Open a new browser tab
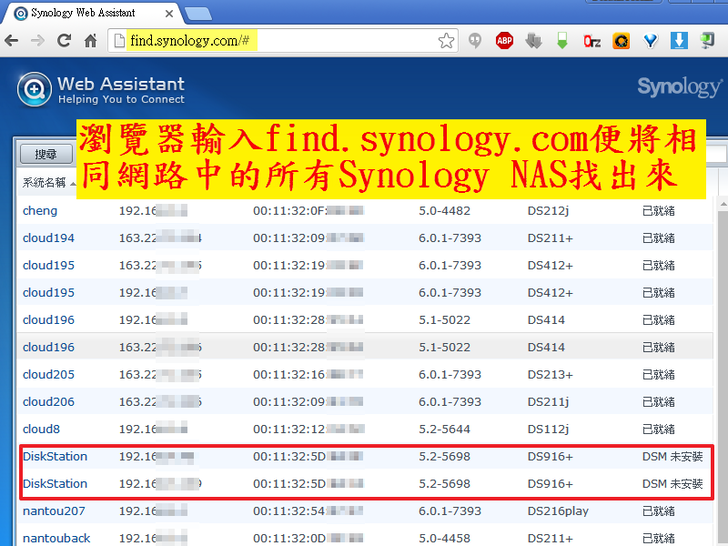 (x=198, y=14)
